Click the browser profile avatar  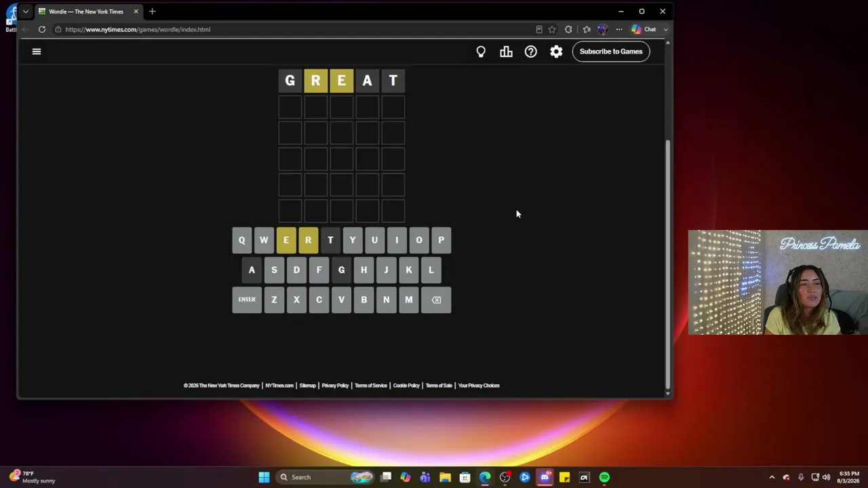(x=603, y=29)
